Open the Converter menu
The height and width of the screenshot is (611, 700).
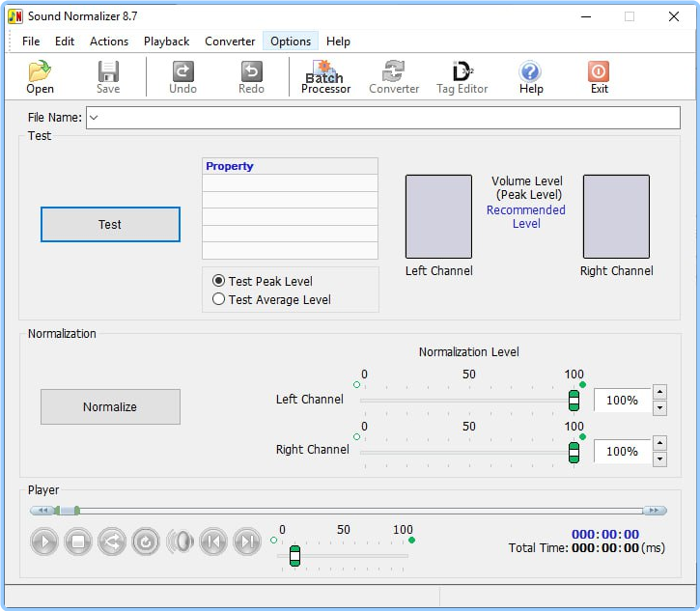point(230,42)
